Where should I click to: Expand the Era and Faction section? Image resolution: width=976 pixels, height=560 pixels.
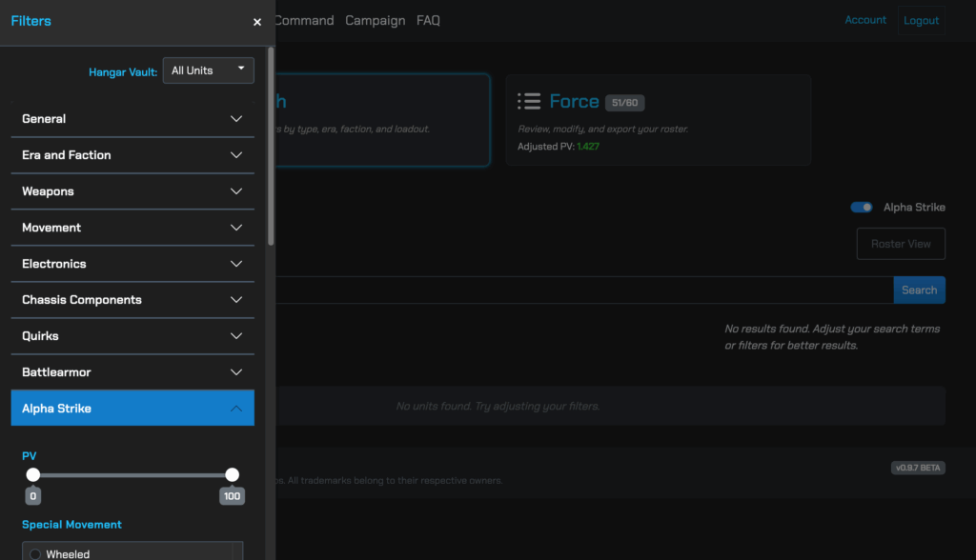click(132, 155)
